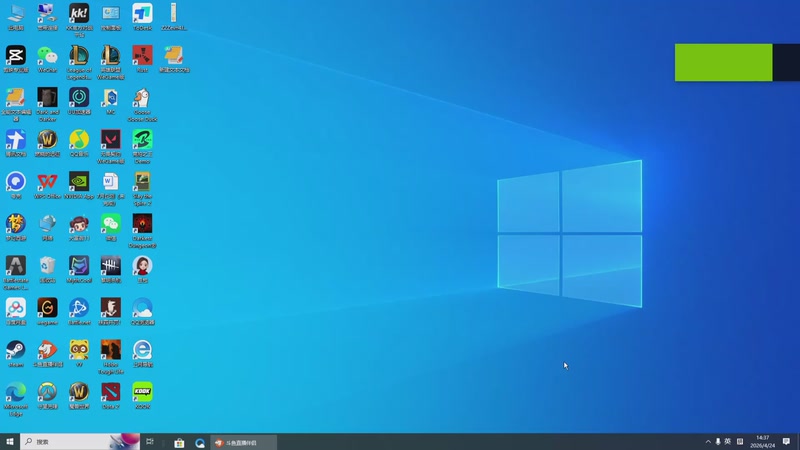
Task: Open the This PC desktop icon
Action: pos(16,17)
